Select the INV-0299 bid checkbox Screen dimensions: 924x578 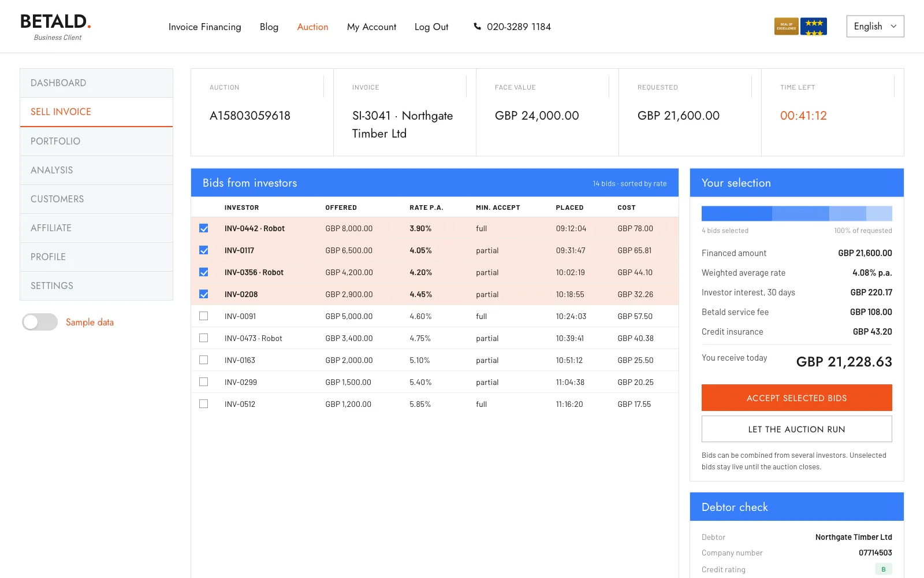203,382
